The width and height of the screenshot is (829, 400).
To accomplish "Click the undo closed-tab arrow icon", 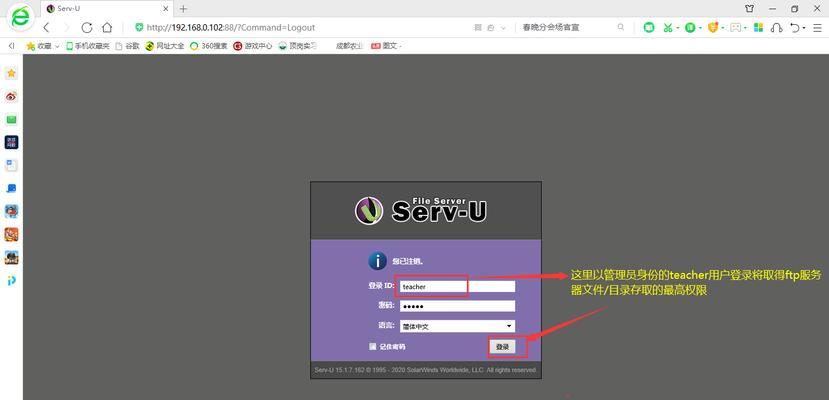I will 795,27.
